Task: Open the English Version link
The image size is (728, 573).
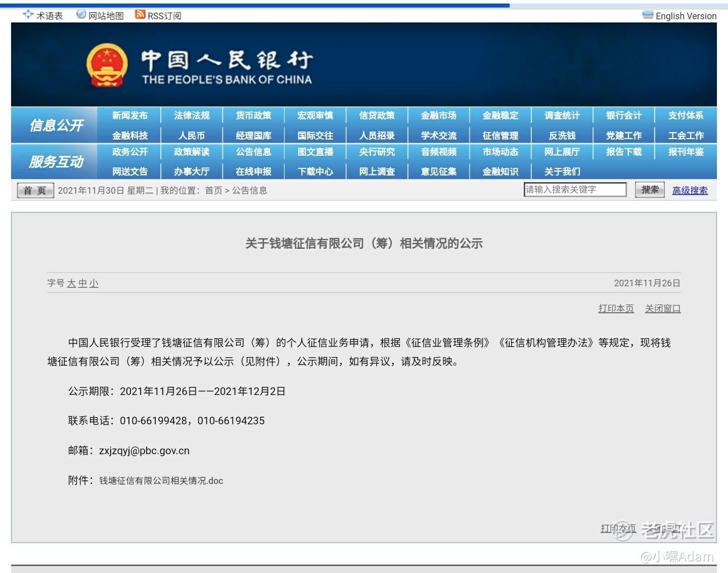Action: (x=686, y=16)
